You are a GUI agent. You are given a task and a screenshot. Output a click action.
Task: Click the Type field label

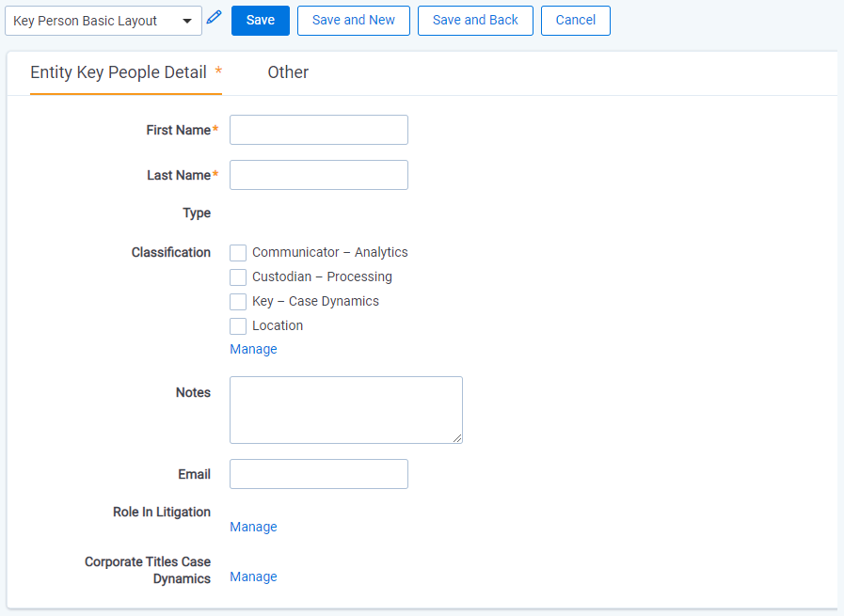click(x=197, y=213)
